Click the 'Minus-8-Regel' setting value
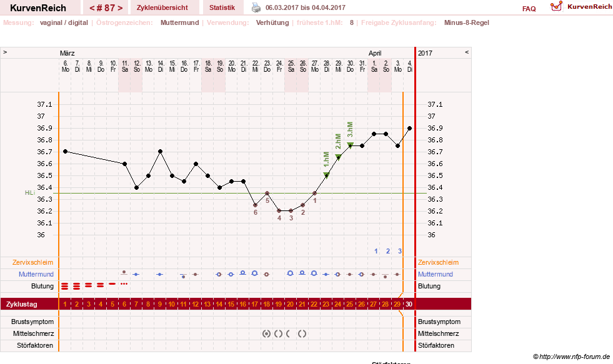613x364 pixels. (466, 22)
